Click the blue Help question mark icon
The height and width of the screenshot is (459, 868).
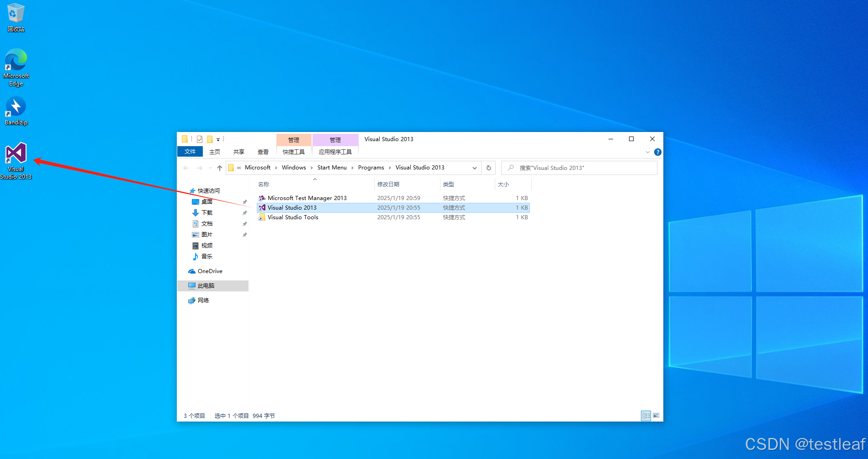pos(657,152)
